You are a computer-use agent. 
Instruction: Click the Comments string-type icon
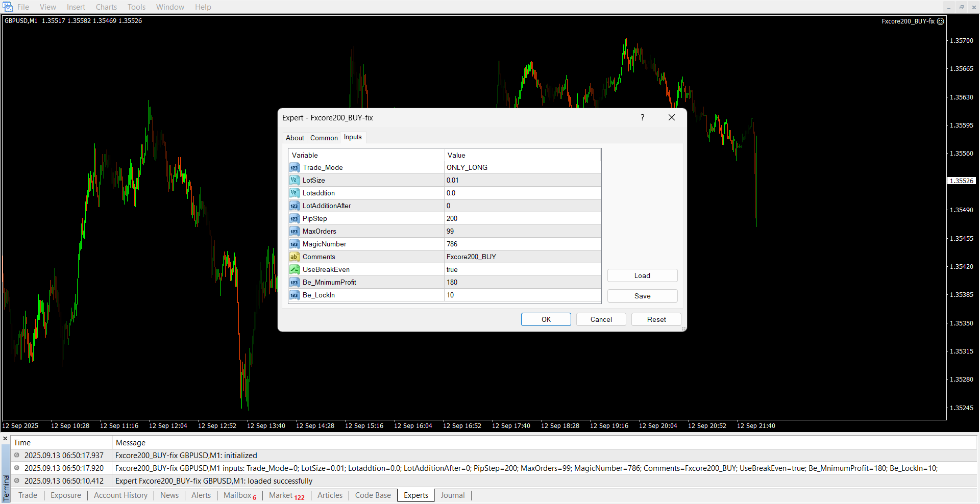[295, 257]
